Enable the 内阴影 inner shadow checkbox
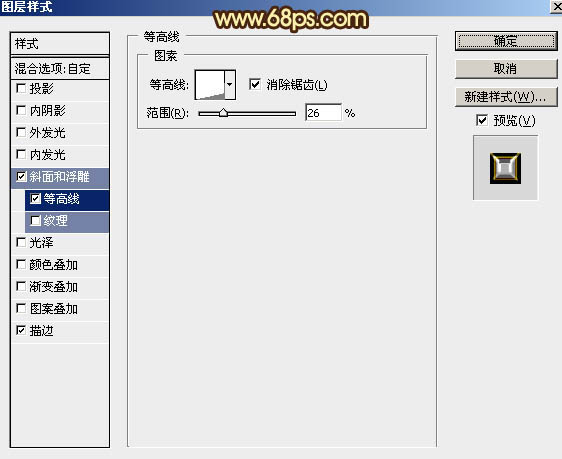562x459 pixels. [21, 110]
